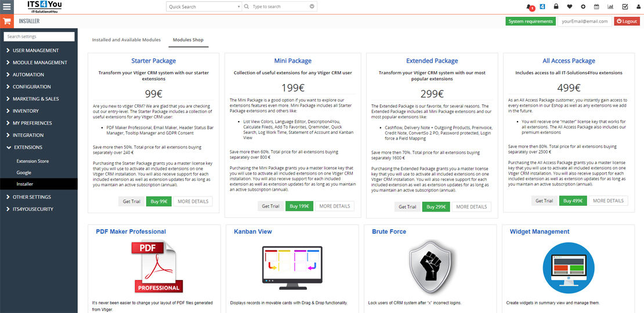Open reports via bar chart icon
This screenshot has width=644, height=313.
[610, 7]
